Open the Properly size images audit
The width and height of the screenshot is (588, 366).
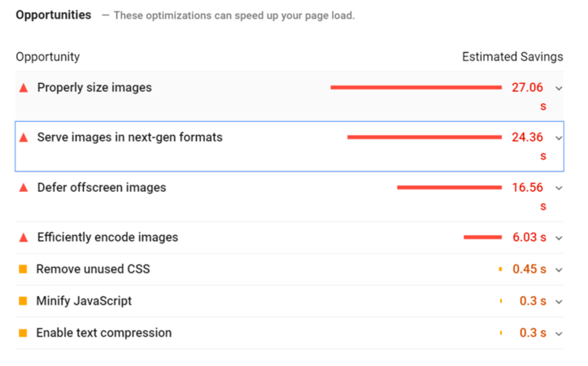click(94, 88)
